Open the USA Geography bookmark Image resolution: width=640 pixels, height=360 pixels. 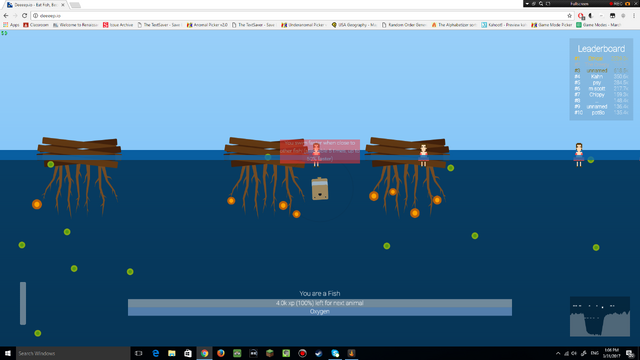click(354, 25)
